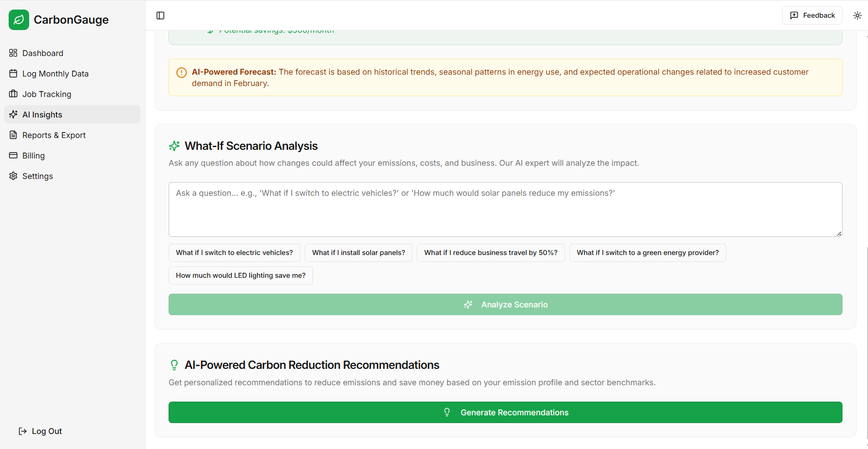The image size is (868, 449).
Task: Click the Analyze Scenario button
Action: 505,304
